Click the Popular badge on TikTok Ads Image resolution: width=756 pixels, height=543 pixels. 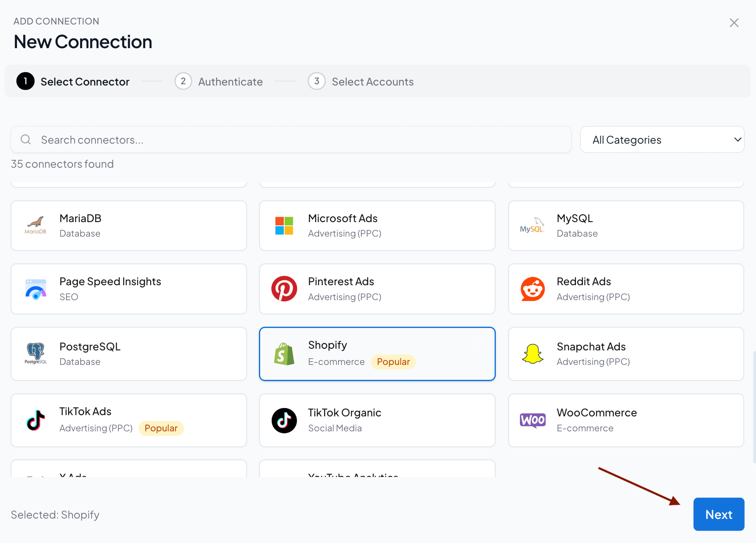(x=161, y=428)
